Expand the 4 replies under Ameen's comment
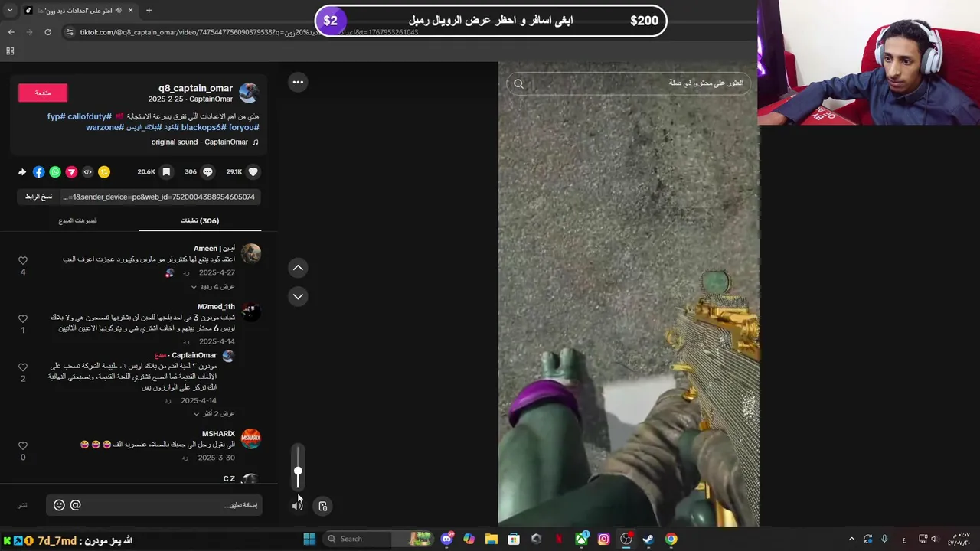Screen dimensions: 980x551 (x=213, y=287)
